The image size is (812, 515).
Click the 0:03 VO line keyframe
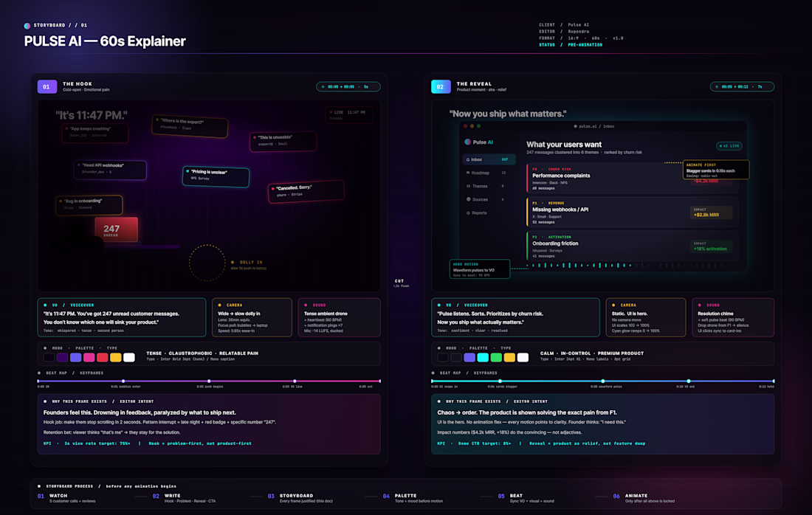tap(295, 381)
